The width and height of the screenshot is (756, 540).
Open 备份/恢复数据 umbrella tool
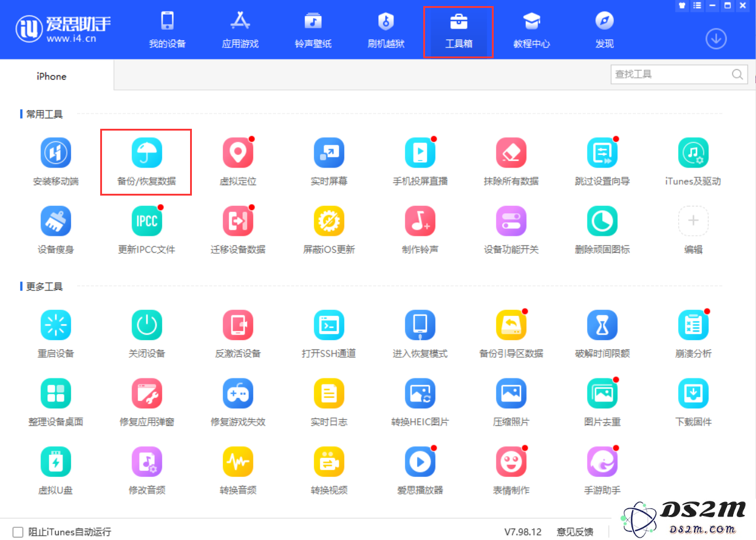point(147,153)
